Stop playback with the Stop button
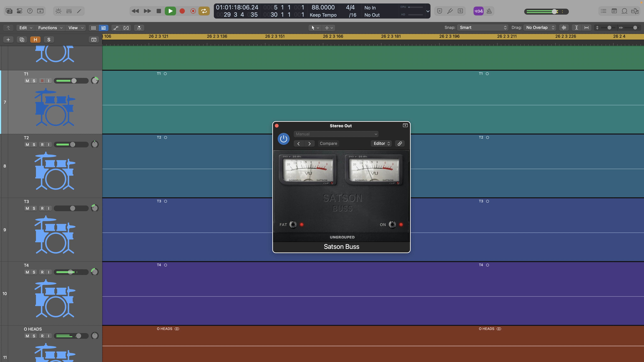Screen dimensions: 644x362 (x=159, y=11)
